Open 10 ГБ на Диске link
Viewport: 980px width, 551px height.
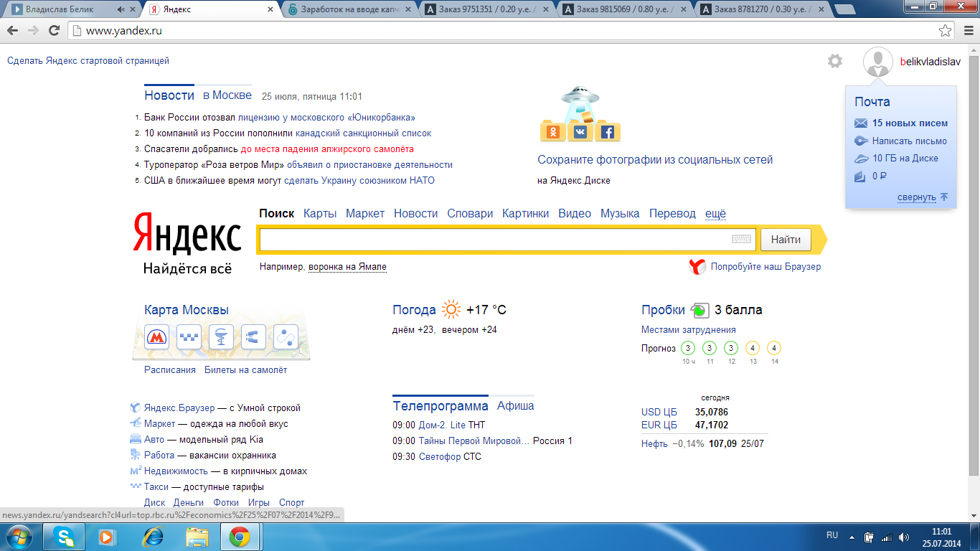[x=905, y=159]
